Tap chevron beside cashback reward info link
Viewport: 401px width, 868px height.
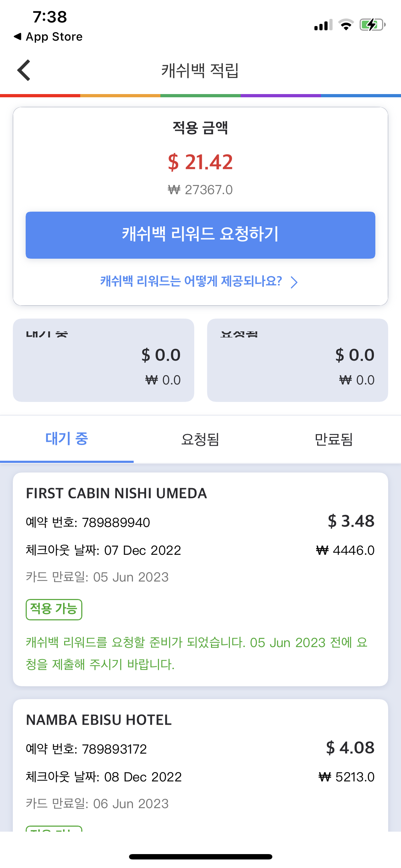pyautogui.click(x=294, y=282)
